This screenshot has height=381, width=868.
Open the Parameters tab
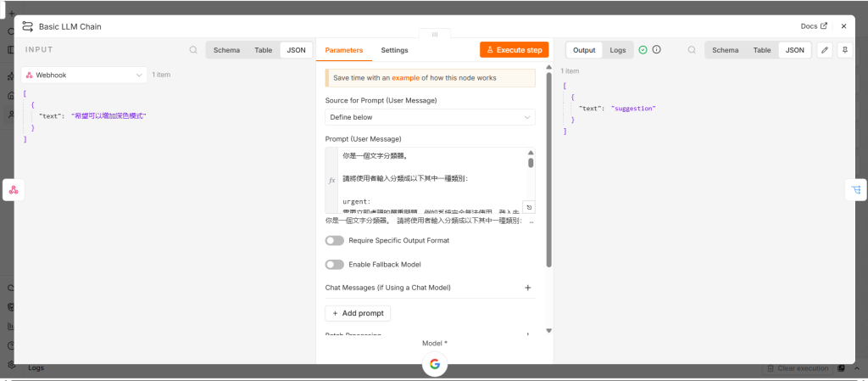tap(344, 50)
